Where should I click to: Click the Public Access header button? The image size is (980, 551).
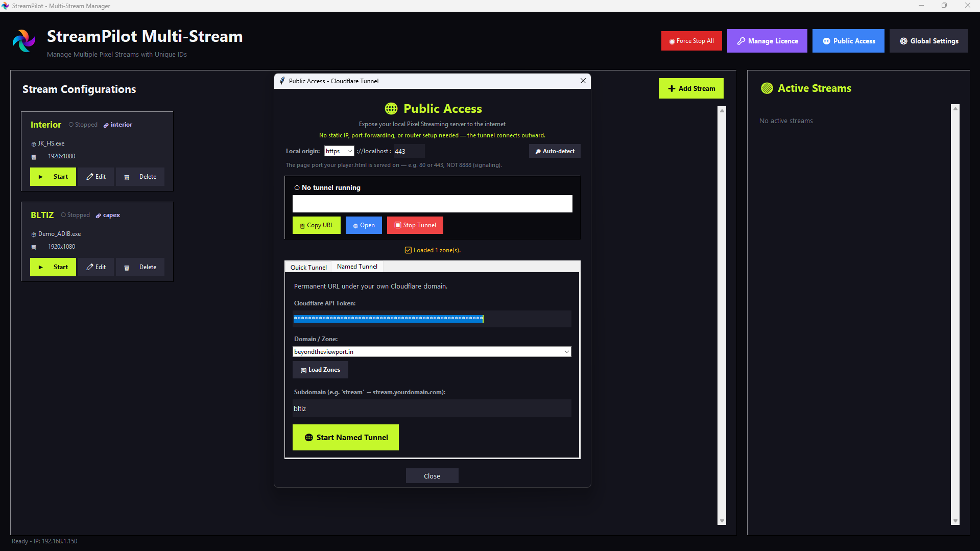pos(848,41)
